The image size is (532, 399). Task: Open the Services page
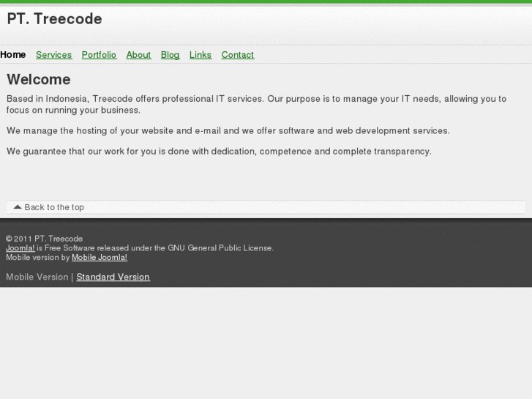[53, 55]
